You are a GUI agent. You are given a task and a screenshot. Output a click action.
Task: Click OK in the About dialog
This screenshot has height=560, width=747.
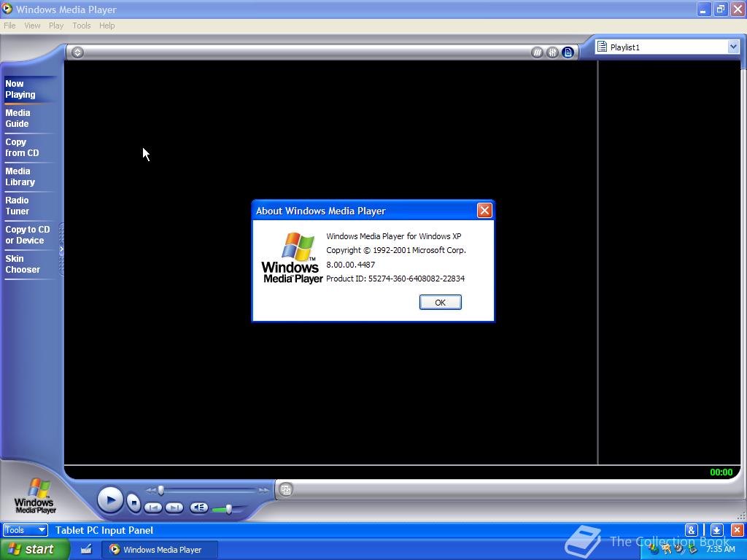tap(440, 303)
